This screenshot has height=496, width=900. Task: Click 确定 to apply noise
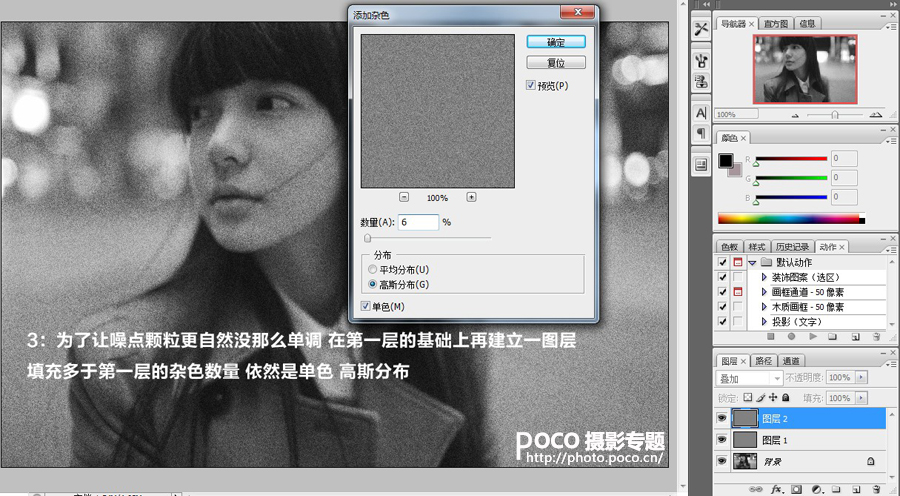click(x=556, y=42)
